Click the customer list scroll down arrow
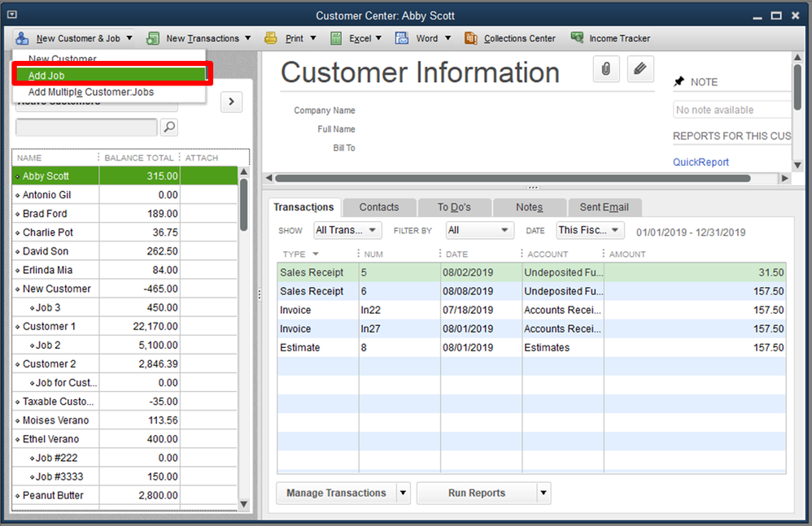The height and width of the screenshot is (526, 812). 243,504
